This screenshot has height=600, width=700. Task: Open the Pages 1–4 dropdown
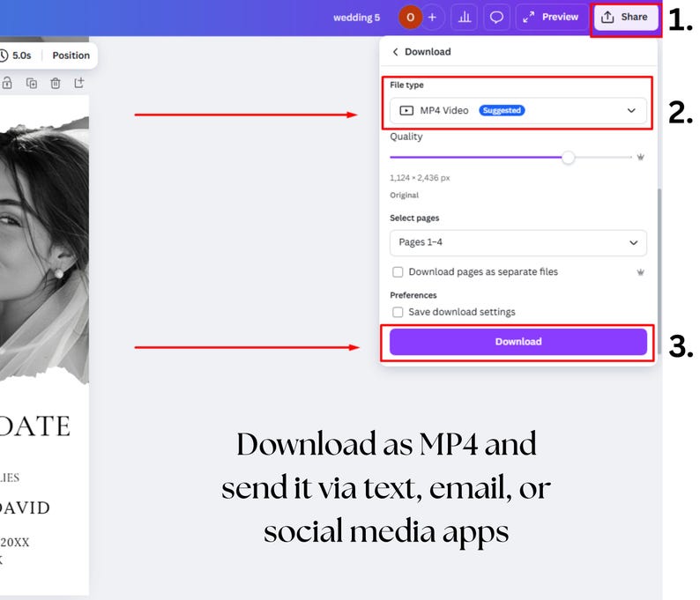point(518,242)
